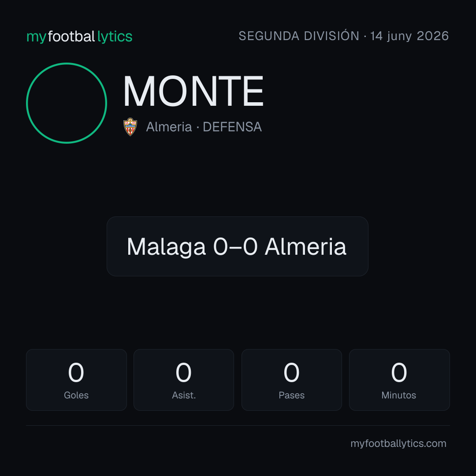The width and height of the screenshot is (476, 476).
Task: Click the Almeria club crest icon
Action: (130, 127)
